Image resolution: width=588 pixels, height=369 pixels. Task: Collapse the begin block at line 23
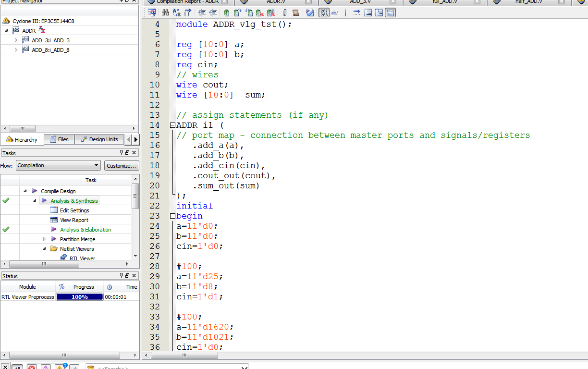(x=172, y=216)
